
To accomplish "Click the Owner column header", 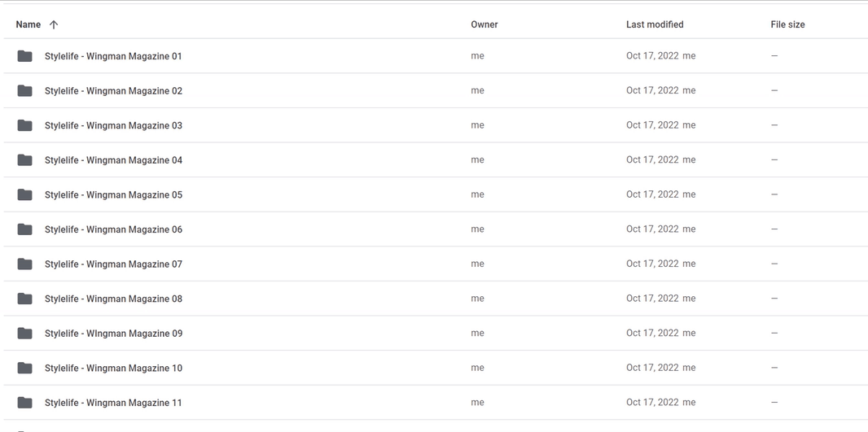I will point(484,24).
